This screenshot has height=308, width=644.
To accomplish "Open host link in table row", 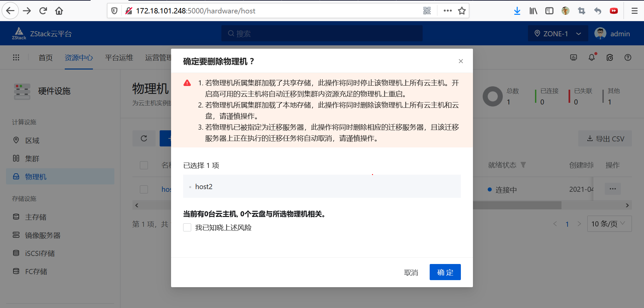I will tap(166, 189).
